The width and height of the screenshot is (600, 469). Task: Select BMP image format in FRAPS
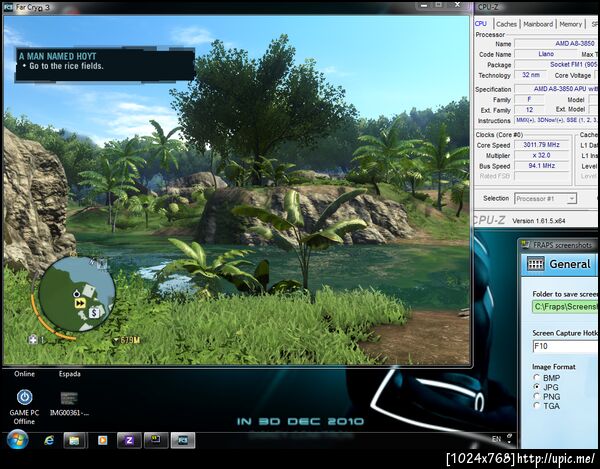(536, 378)
